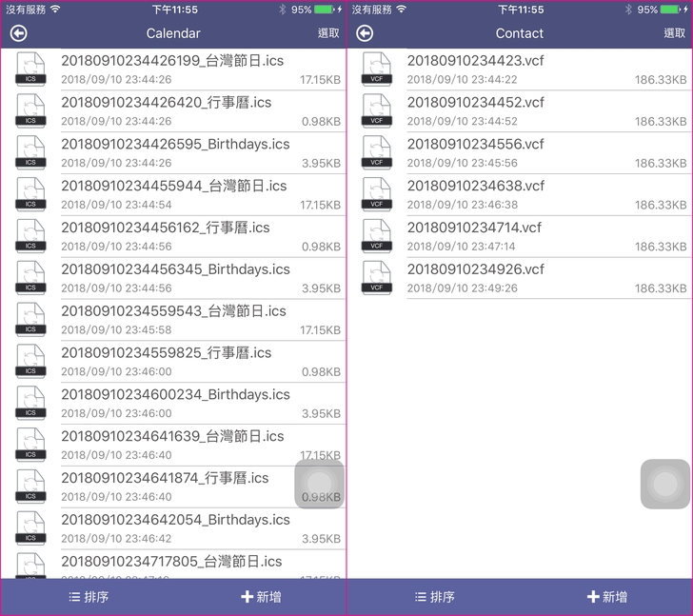Open contact file 20180910234926.vcf

[x=520, y=278]
